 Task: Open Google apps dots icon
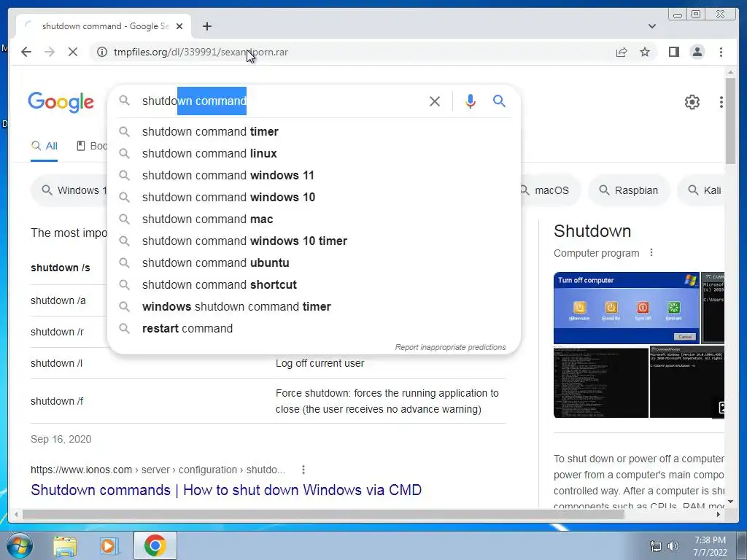click(721, 101)
